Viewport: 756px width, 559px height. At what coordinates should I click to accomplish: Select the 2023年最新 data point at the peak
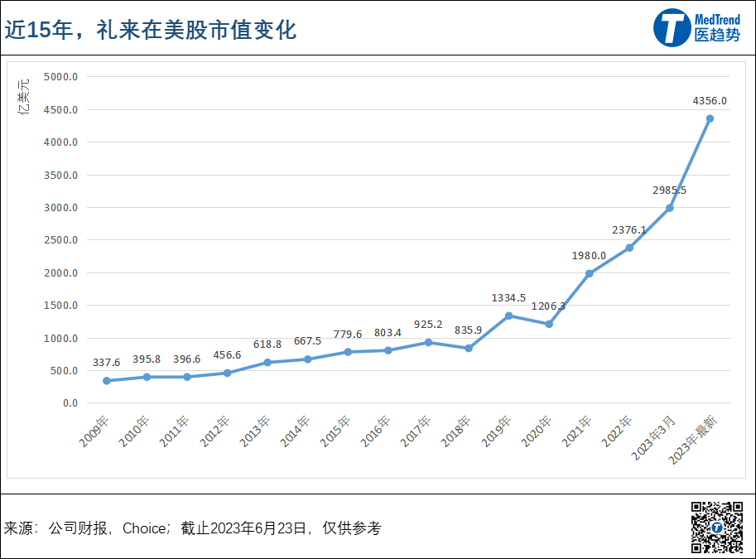pyautogui.click(x=710, y=118)
